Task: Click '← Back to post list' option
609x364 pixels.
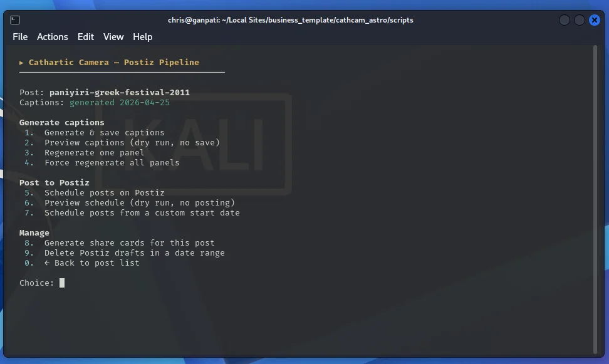Action: [x=91, y=263]
